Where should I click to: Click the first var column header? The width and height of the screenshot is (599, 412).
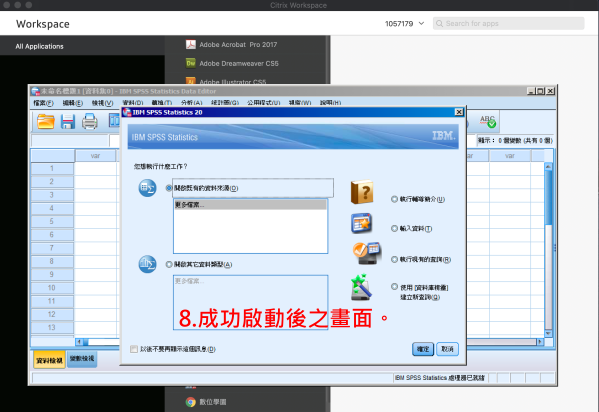[x=96, y=156]
